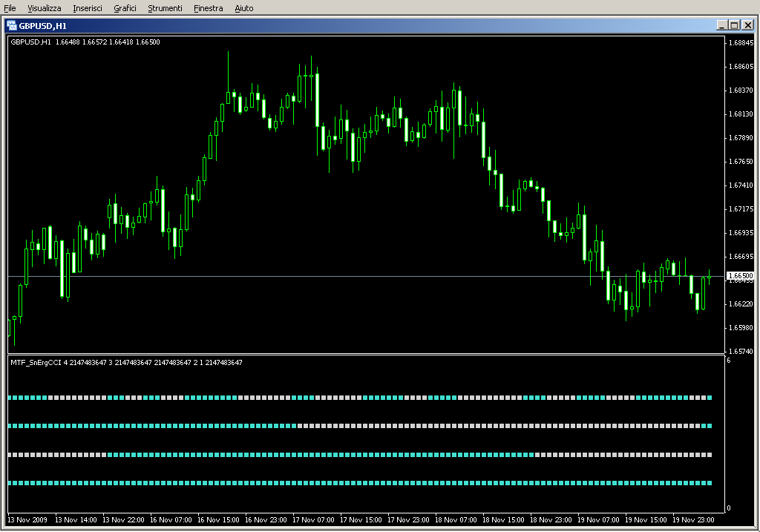The height and width of the screenshot is (532, 760).
Task: Open the Finestra menu
Action: point(208,8)
